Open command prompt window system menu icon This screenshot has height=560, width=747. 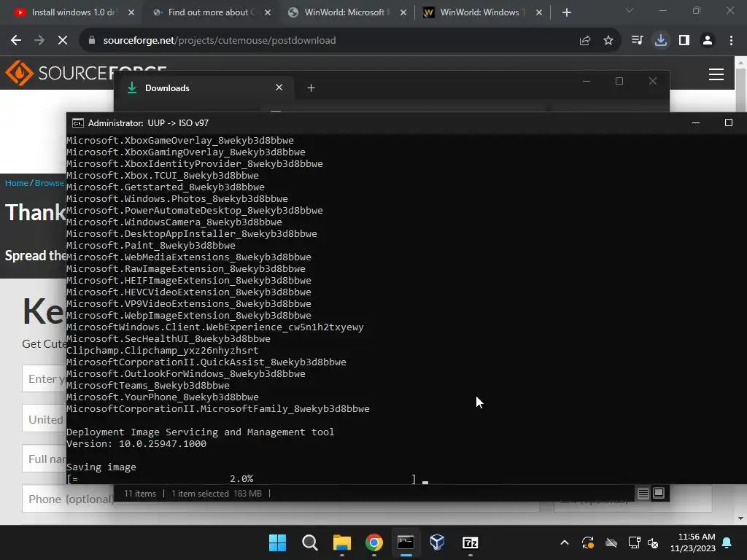click(x=77, y=122)
